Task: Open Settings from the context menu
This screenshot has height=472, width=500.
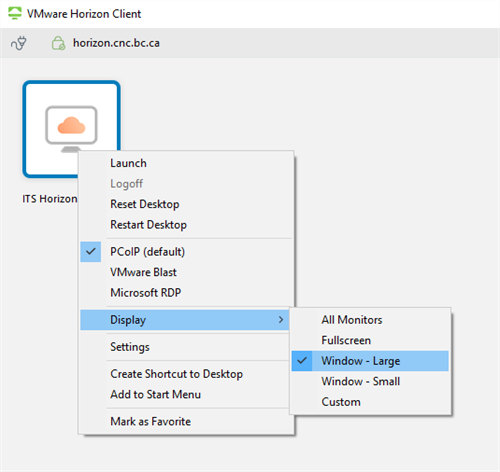Action: tap(185, 347)
